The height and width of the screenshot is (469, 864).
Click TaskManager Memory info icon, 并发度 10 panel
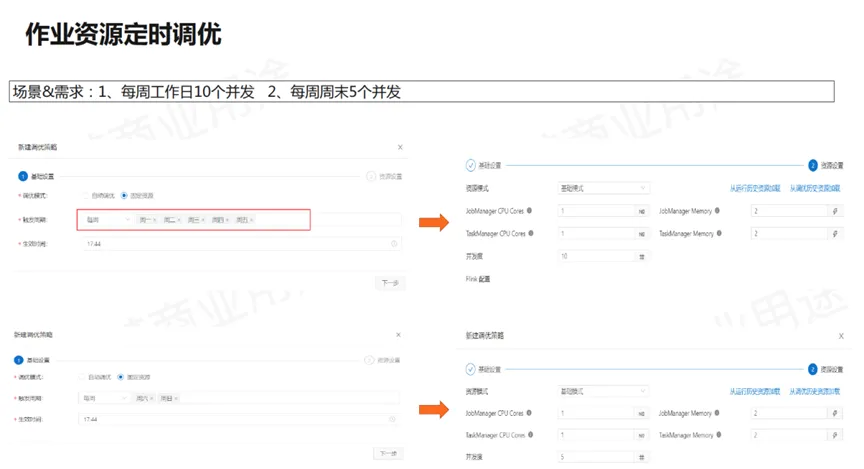(x=719, y=233)
